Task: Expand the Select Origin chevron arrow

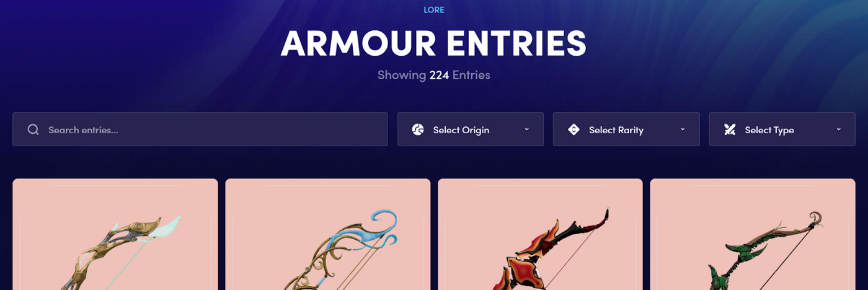Action: click(x=527, y=129)
